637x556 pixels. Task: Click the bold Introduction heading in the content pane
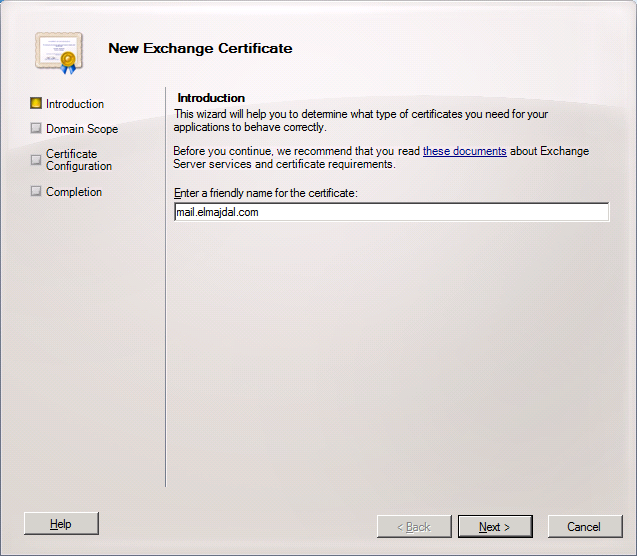pos(211,98)
